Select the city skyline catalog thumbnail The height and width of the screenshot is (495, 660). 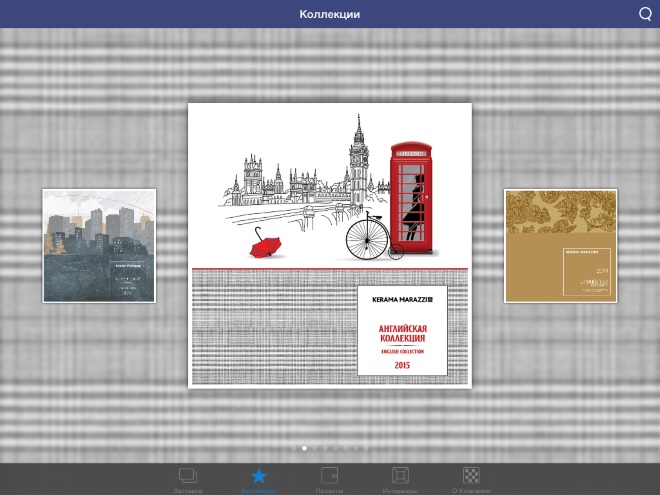click(x=99, y=245)
